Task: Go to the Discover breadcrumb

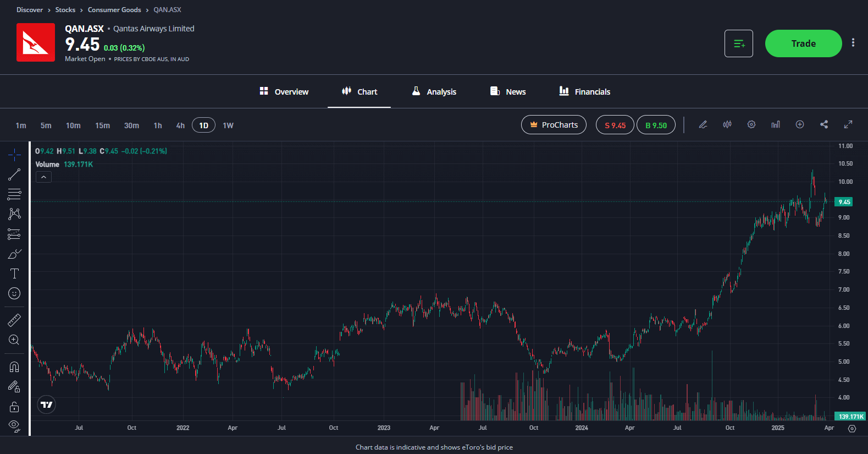Action: coord(30,10)
